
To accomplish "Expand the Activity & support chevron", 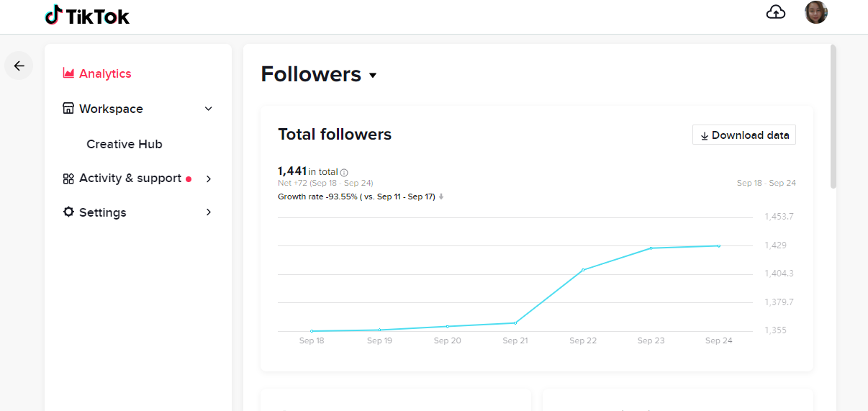I will 209,179.
